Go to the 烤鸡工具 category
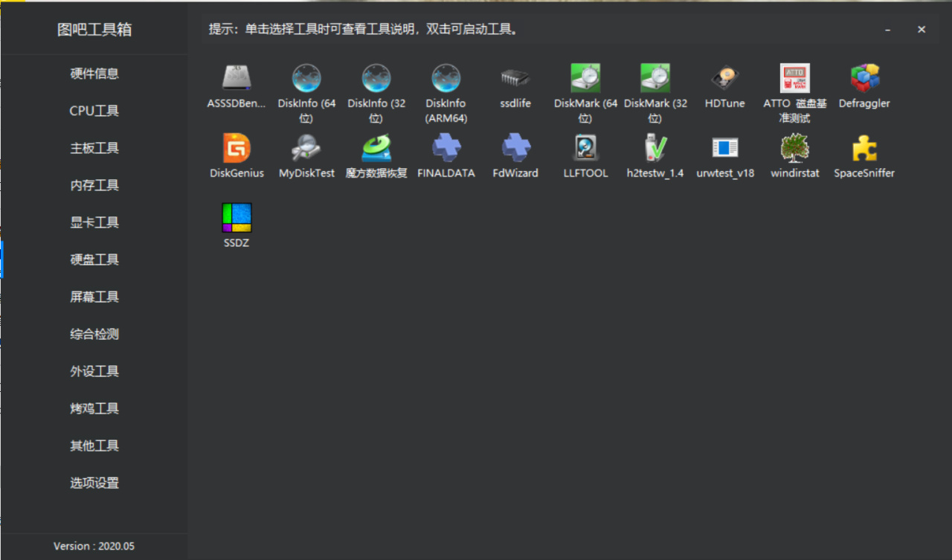Screen dimensions: 952x560 tap(94, 408)
